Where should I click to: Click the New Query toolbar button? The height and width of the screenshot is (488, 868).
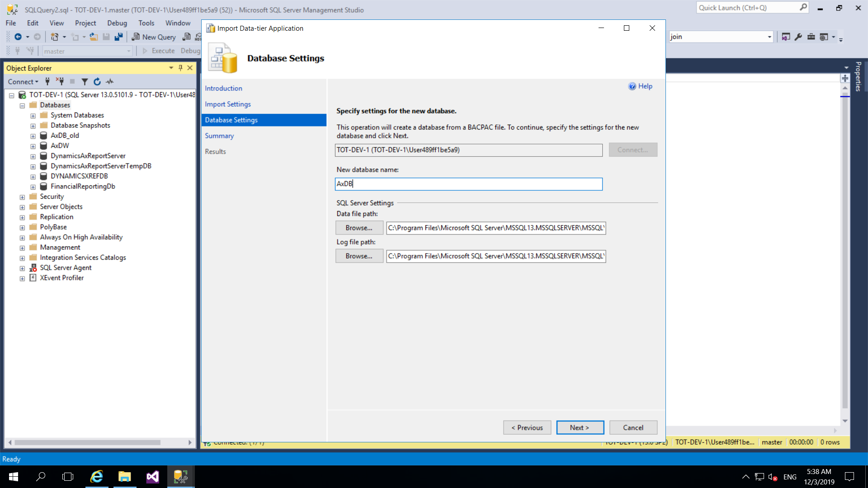[153, 37]
